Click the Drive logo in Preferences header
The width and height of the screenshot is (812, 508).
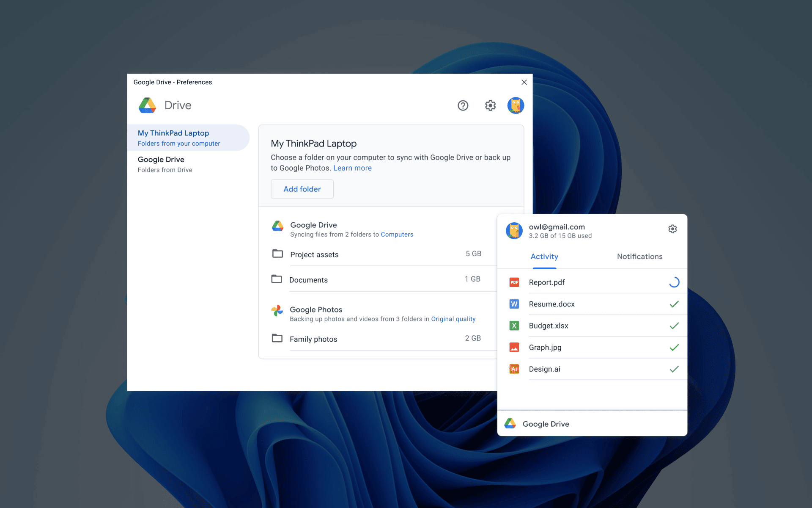pyautogui.click(x=147, y=105)
